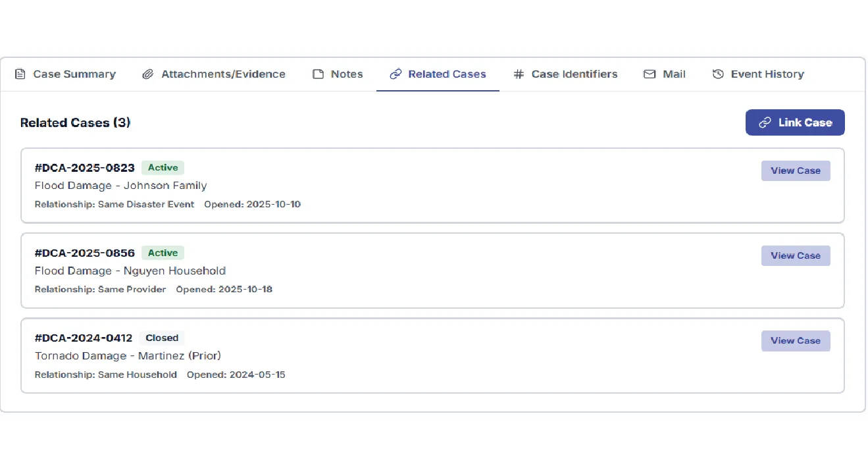The height and width of the screenshot is (470, 868).
Task: Go to Case Identifiers tab
Action: pyautogui.click(x=565, y=74)
